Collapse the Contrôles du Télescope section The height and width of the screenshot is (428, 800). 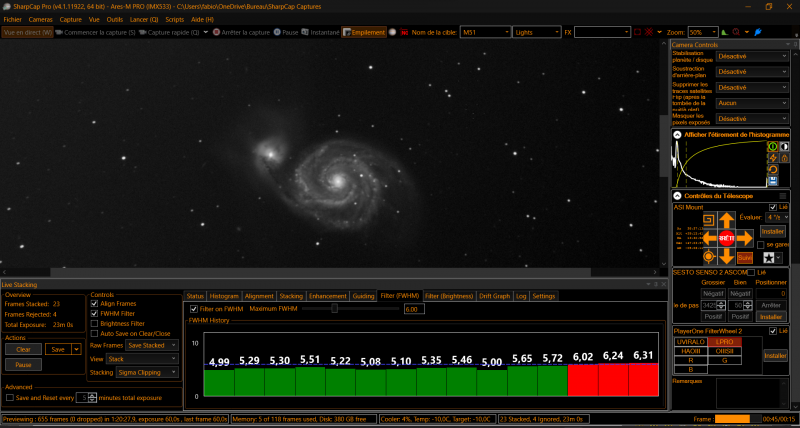click(x=677, y=196)
